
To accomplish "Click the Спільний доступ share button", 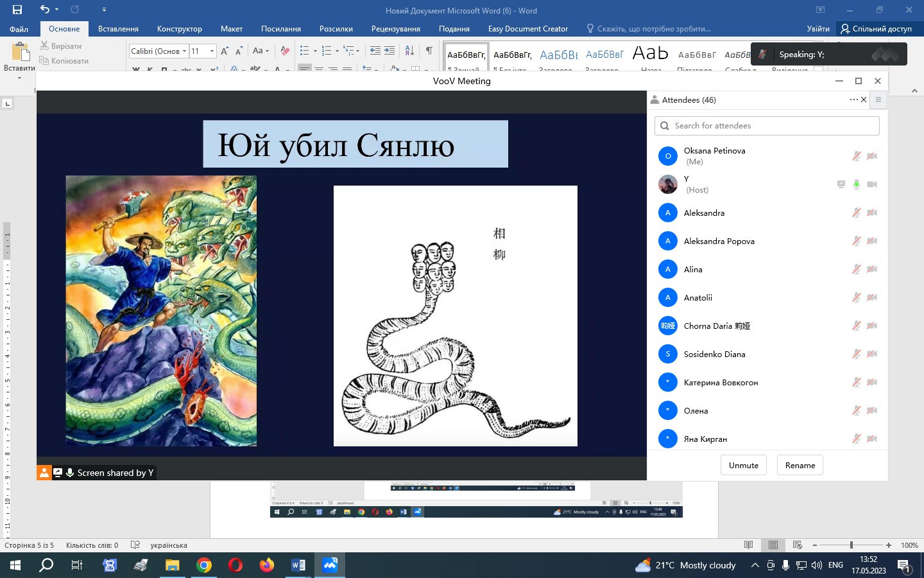I will [x=876, y=29].
